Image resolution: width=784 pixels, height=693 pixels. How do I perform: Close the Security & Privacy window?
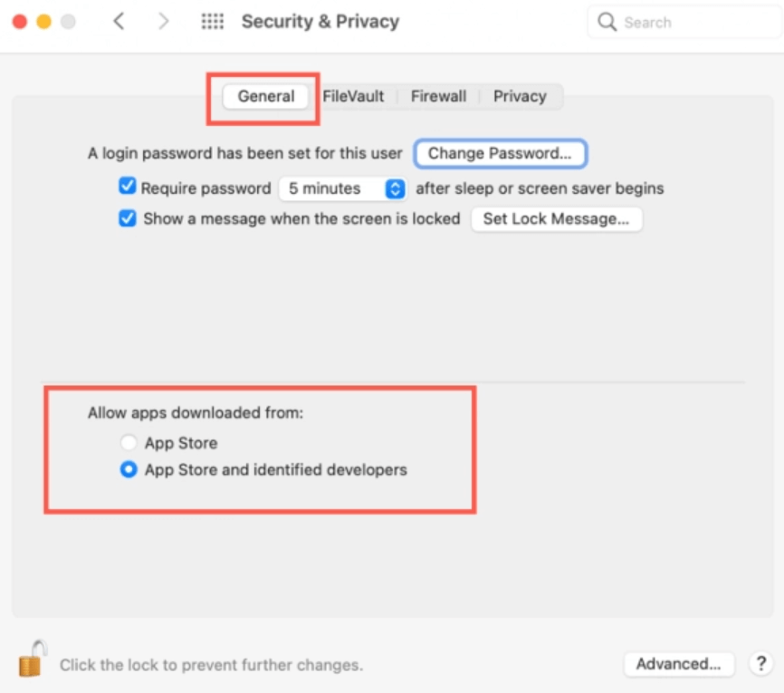(x=20, y=22)
